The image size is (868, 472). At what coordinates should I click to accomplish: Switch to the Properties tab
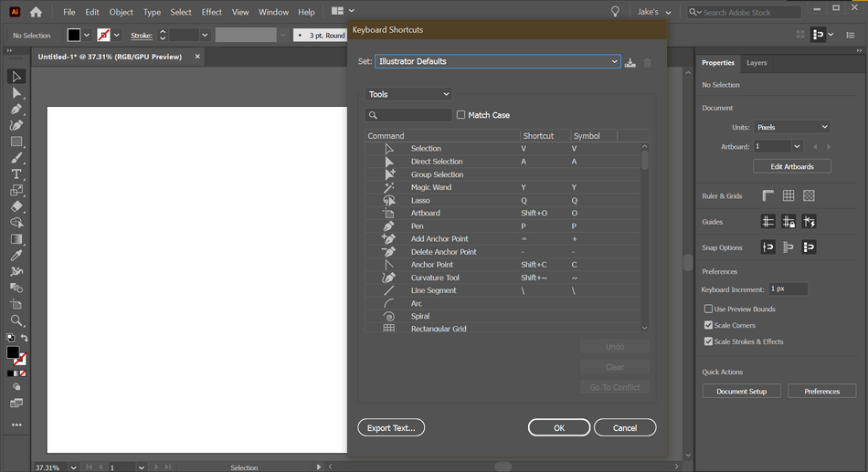coord(717,62)
